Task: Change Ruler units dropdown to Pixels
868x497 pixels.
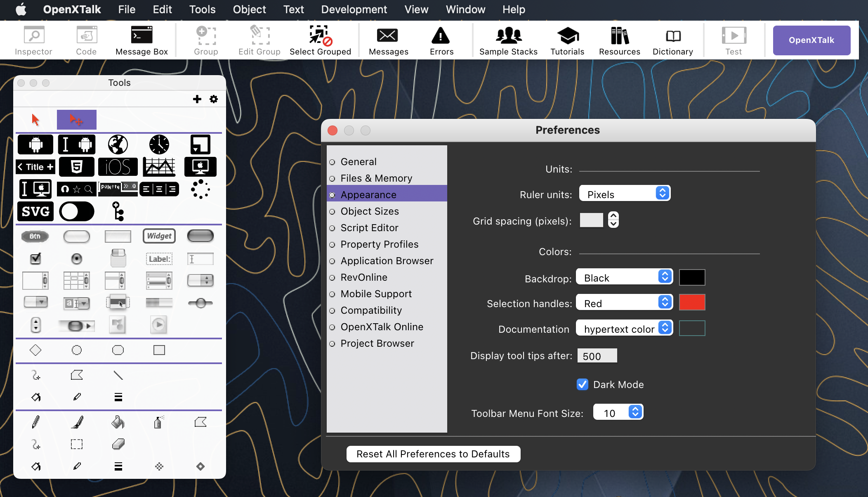Action: pyautogui.click(x=623, y=194)
